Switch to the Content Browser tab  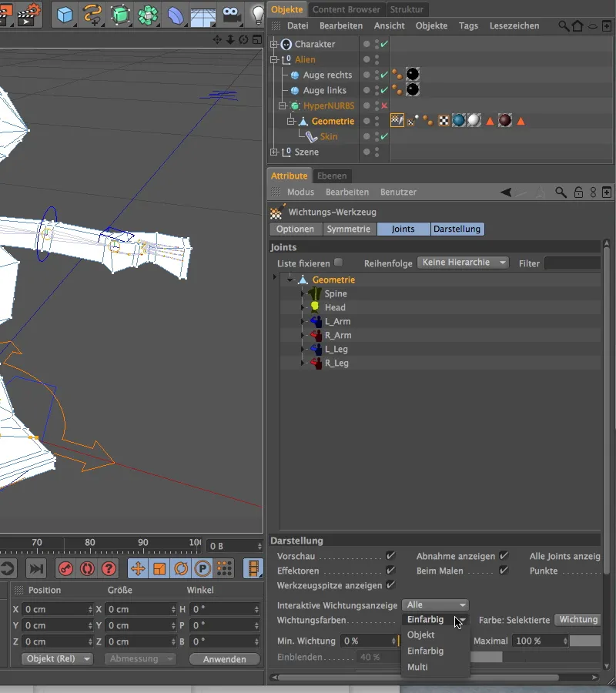(346, 9)
